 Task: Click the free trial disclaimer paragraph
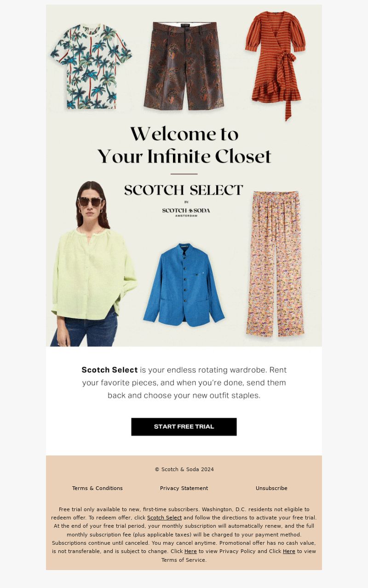click(x=184, y=535)
